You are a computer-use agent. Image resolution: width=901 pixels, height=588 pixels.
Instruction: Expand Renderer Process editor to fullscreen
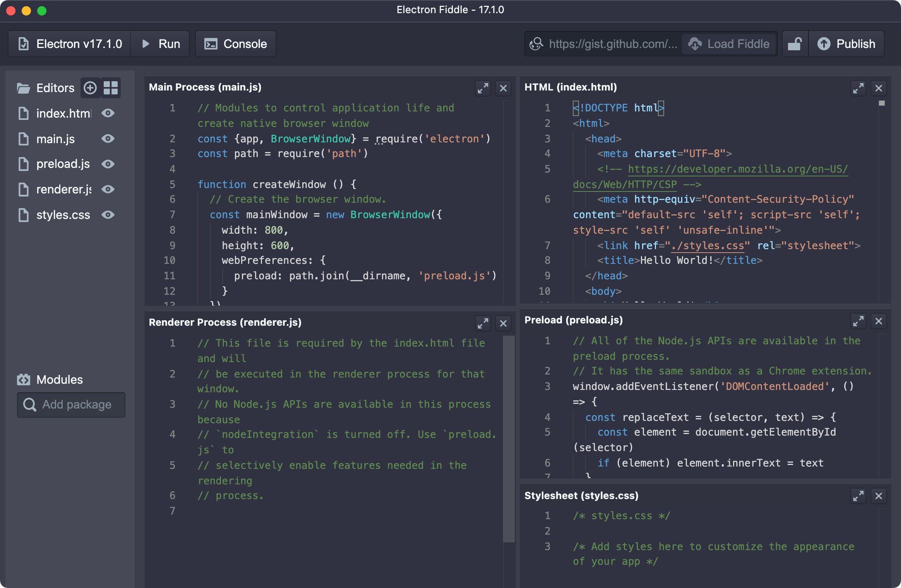click(483, 321)
